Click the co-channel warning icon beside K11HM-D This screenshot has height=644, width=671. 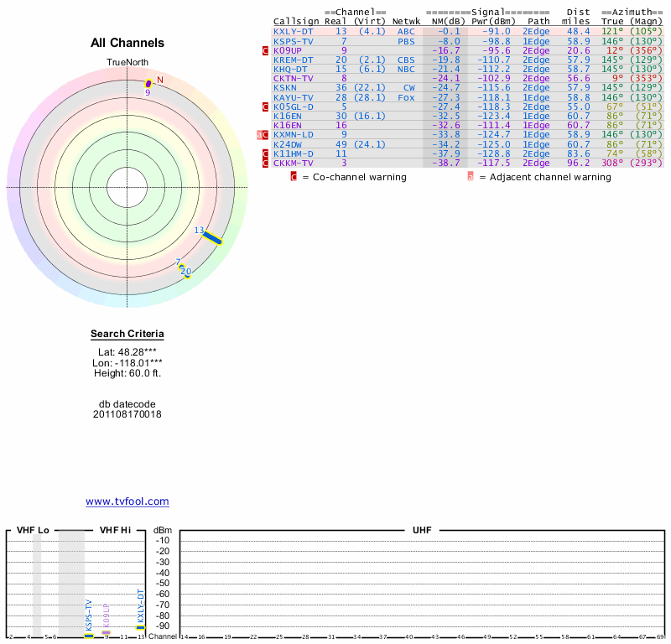(266, 153)
